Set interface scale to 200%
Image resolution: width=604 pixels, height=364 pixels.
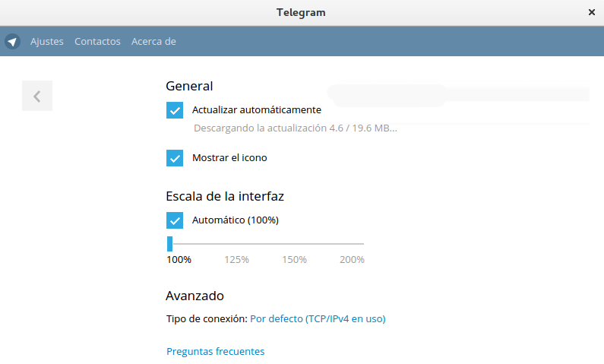tap(352, 260)
